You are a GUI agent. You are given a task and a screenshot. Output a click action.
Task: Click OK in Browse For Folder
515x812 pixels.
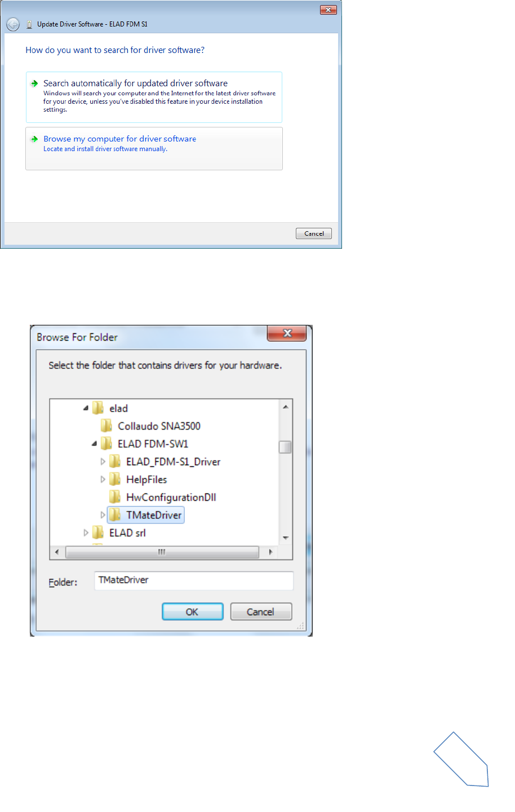193,612
